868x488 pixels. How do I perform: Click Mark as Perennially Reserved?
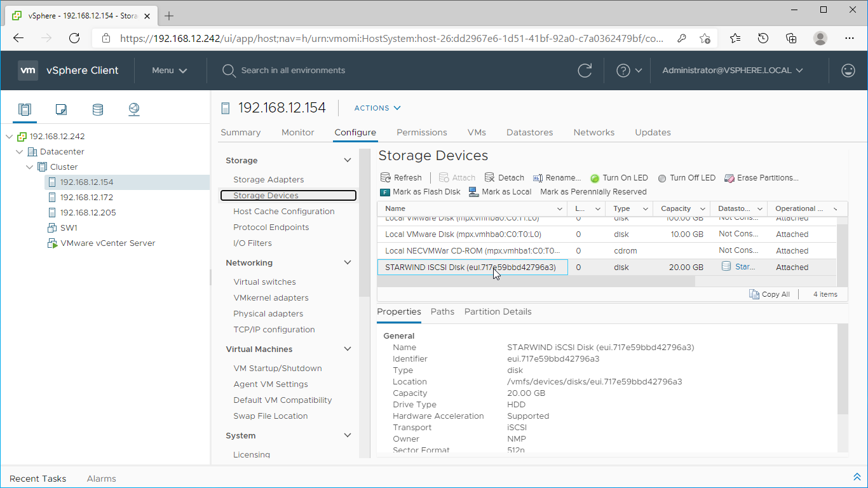[593, 192]
